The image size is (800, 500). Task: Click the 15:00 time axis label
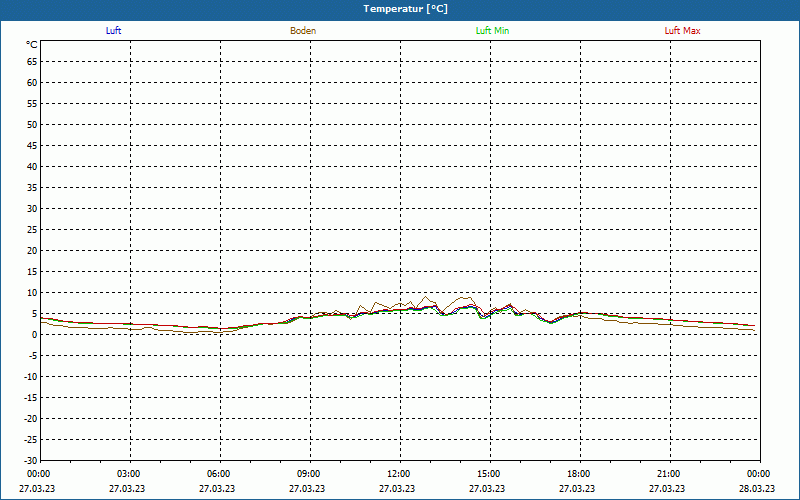point(488,474)
